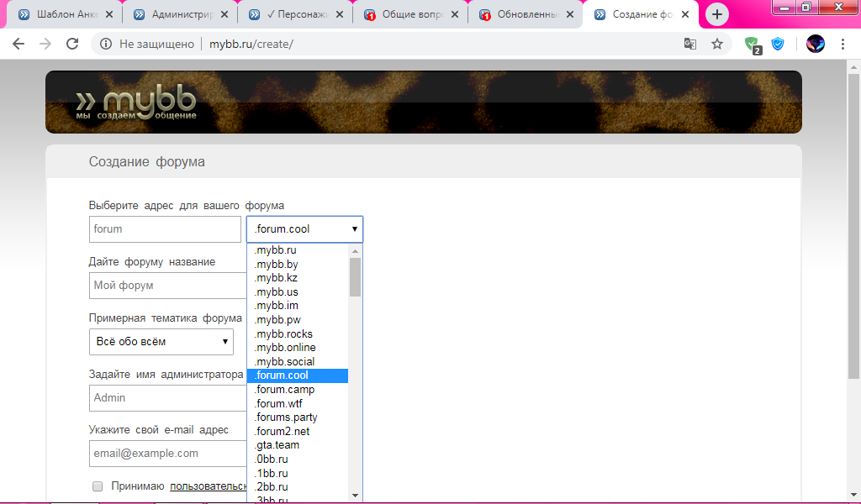The height and width of the screenshot is (504, 861).
Task: Click the email@example.com input field
Action: [168, 454]
